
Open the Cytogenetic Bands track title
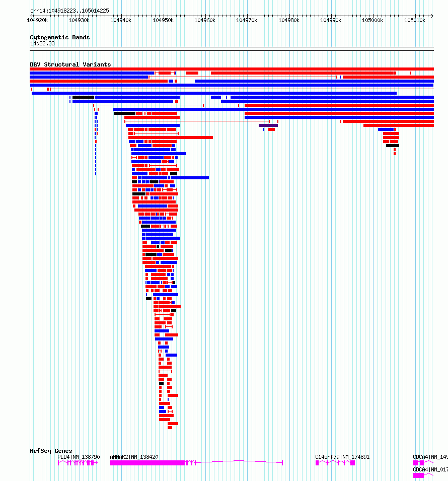point(60,37)
